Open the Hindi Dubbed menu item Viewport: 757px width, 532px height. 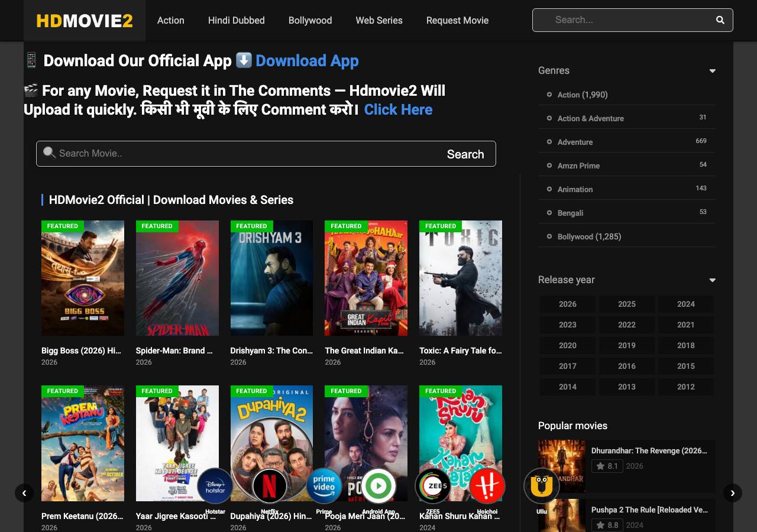point(237,20)
